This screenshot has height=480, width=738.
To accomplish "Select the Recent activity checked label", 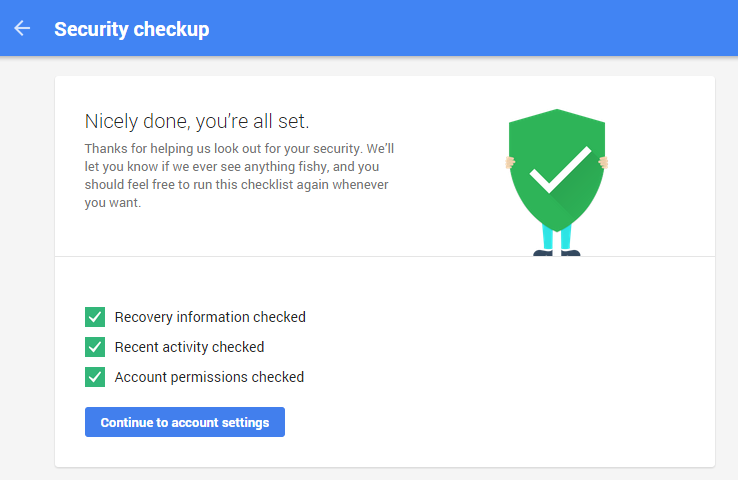I will (189, 347).
